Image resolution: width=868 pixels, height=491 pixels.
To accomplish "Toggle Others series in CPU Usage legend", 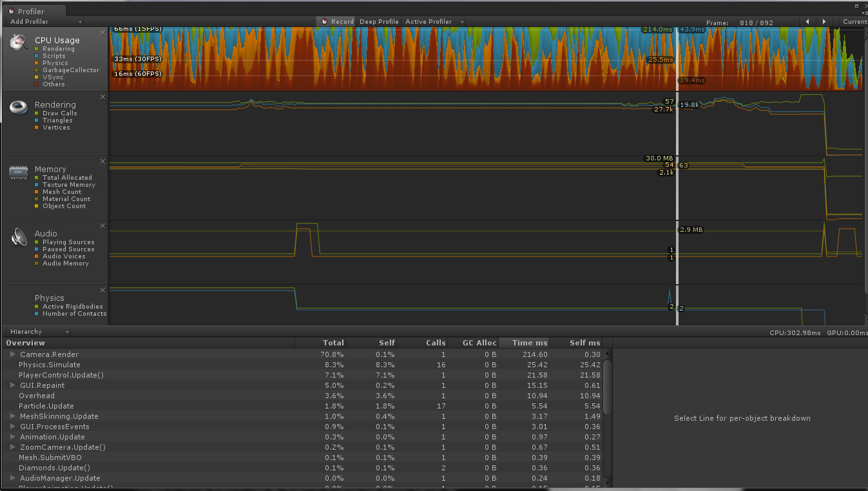I will pyautogui.click(x=37, y=84).
